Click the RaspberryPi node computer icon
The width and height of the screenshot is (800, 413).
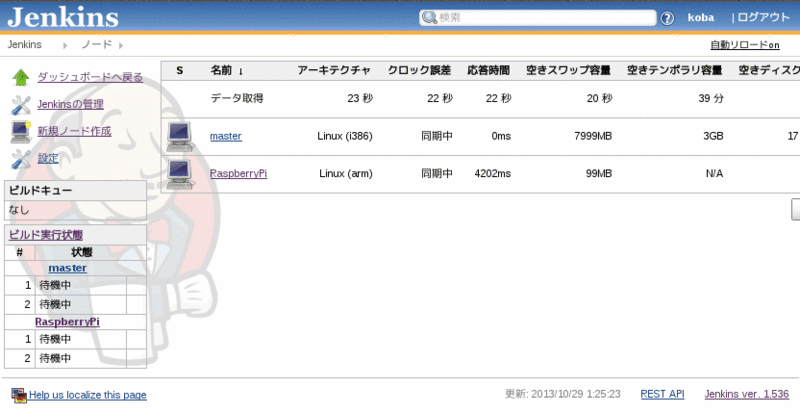pyautogui.click(x=180, y=174)
